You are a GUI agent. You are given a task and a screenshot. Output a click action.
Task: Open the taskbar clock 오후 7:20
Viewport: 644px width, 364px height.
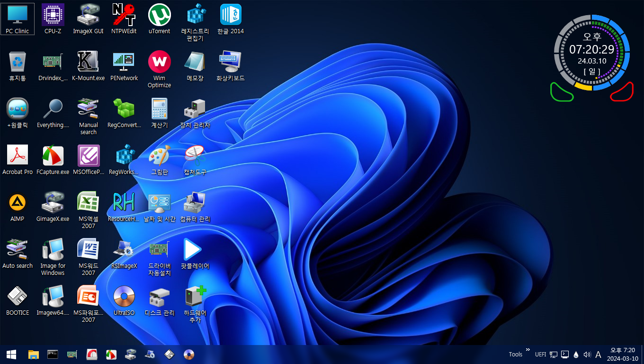click(623, 355)
